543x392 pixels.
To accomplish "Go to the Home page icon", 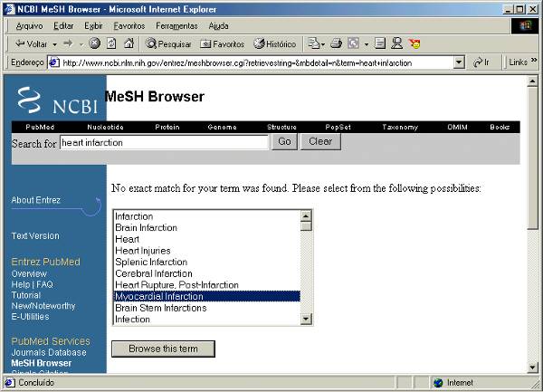I will click(x=129, y=43).
